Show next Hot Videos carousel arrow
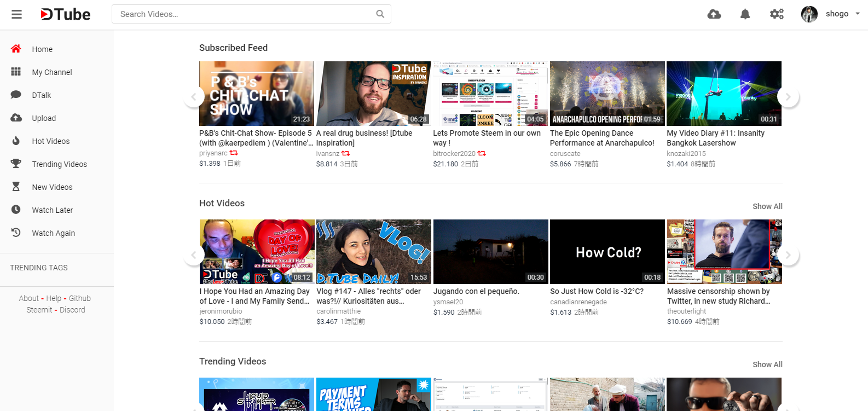 click(x=788, y=255)
